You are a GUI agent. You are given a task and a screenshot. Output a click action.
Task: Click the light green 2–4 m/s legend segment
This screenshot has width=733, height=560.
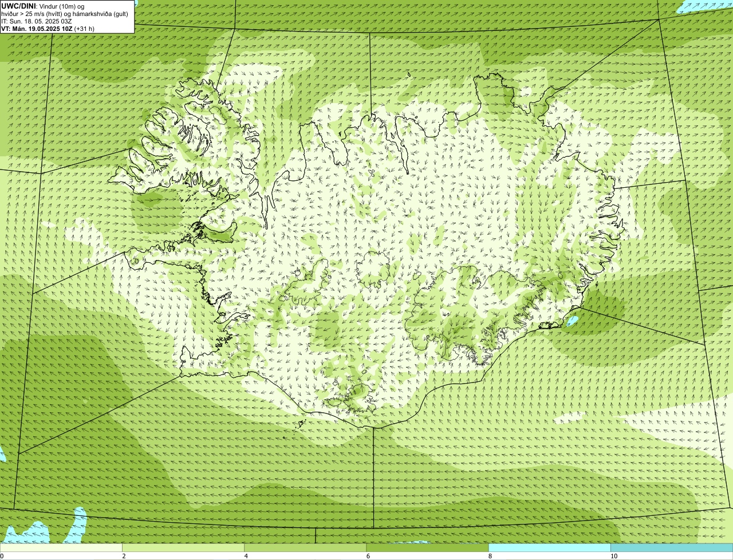[183, 548]
